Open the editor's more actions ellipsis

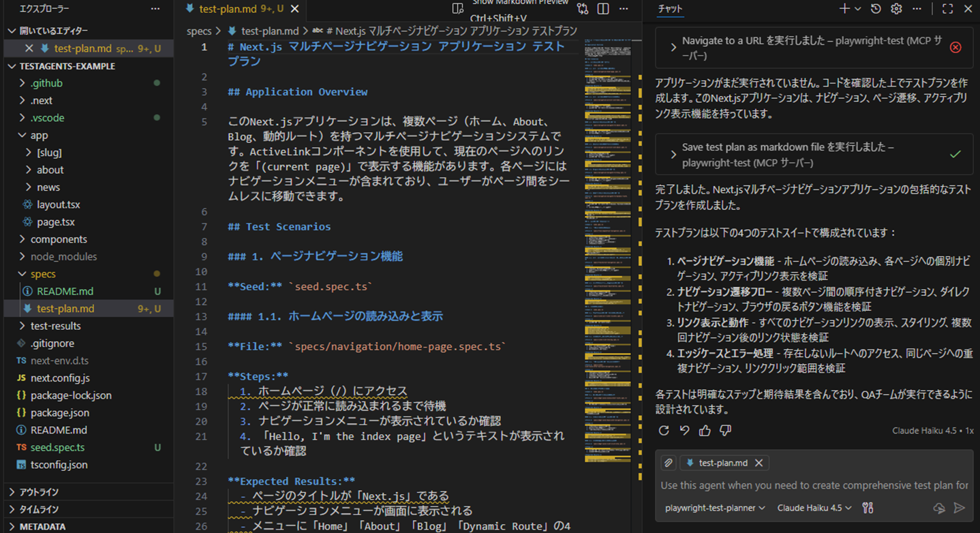click(624, 7)
